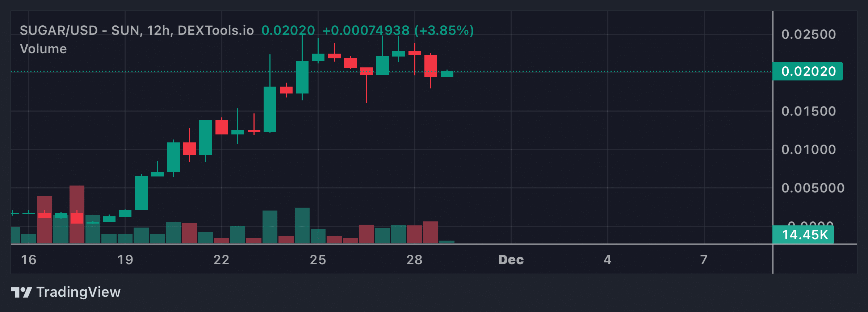Click the date label 7 on the time axis
The height and width of the screenshot is (312, 868).
point(704,260)
